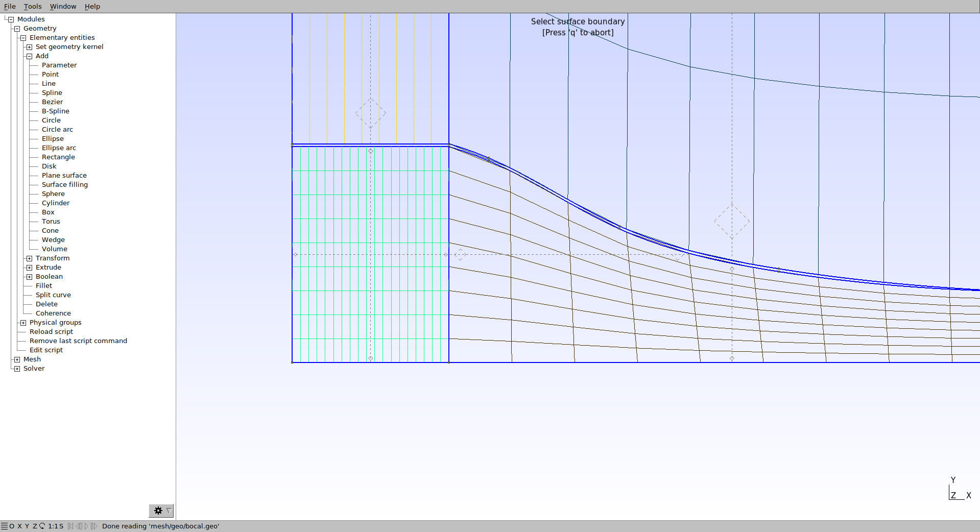
Task: Show message console via status bar lines icon
Action: coord(4,526)
